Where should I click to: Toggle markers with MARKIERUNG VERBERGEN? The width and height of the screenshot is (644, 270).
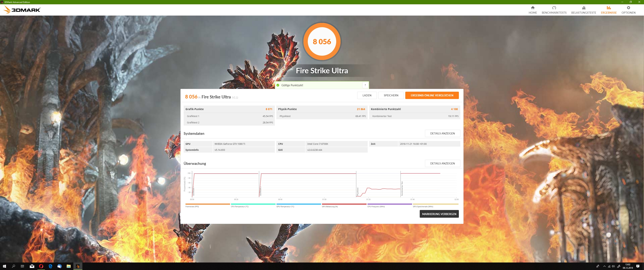439,214
